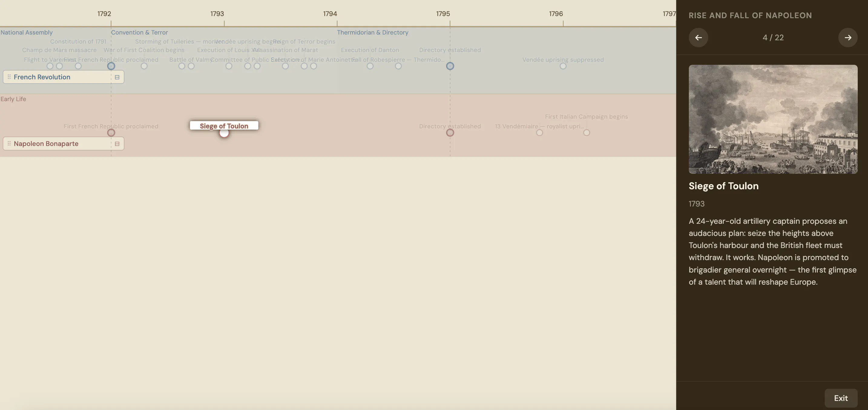The width and height of the screenshot is (868, 410).
Task: Select the First Italian Campaign begins marker
Action: coord(587,133)
